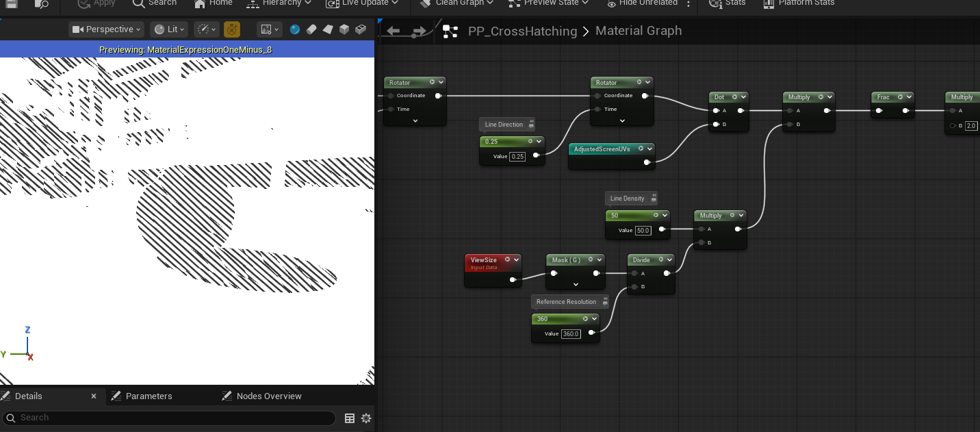Image resolution: width=980 pixels, height=432 pixels.
Task: Click the Line Density value field
Action: (644, 230)
